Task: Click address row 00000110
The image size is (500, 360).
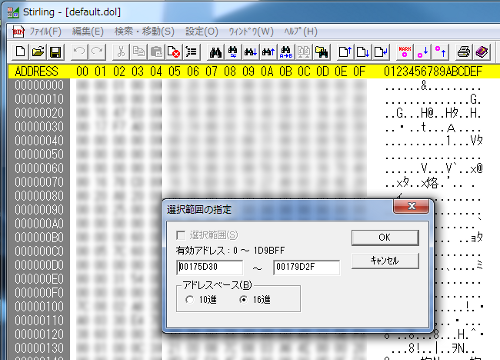Action: pyautogui.click(x=39, y=321)
